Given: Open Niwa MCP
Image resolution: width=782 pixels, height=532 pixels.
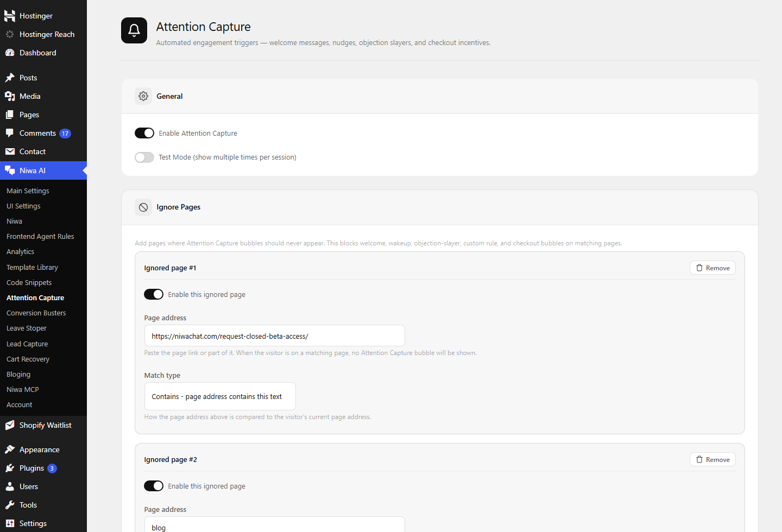Looking at the screenshot, I should point(23,390).
